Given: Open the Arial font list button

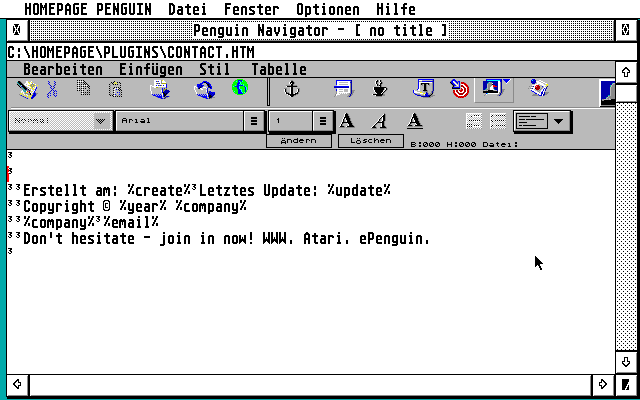Looking at the screenshot, I should coord(253,121).
